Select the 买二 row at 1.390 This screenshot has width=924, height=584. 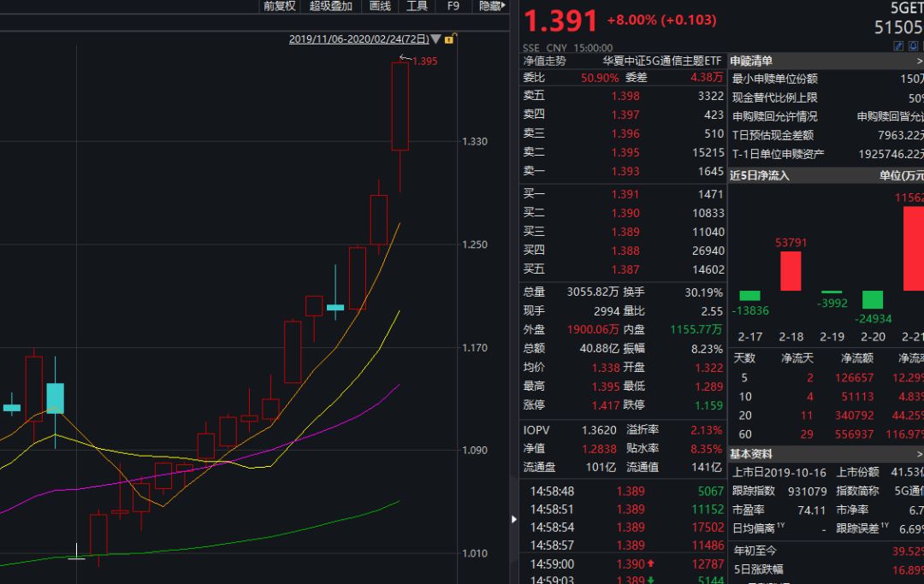pyautogui.click(x=624, y=213)
